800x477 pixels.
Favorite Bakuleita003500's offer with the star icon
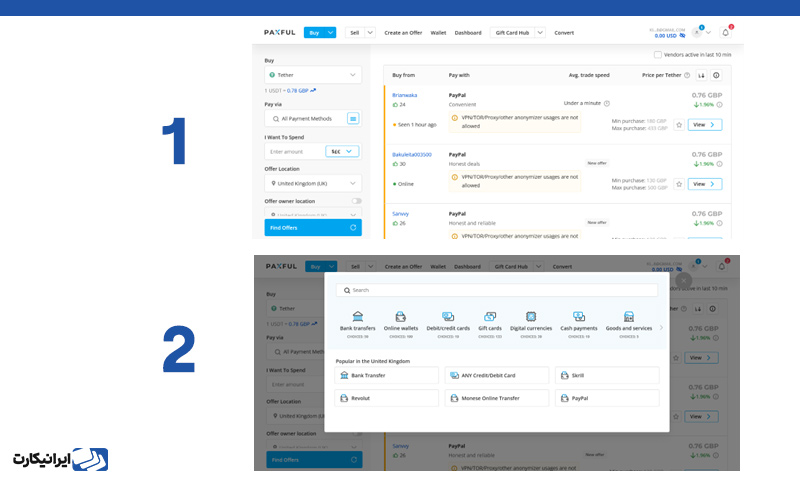[679, 184]
